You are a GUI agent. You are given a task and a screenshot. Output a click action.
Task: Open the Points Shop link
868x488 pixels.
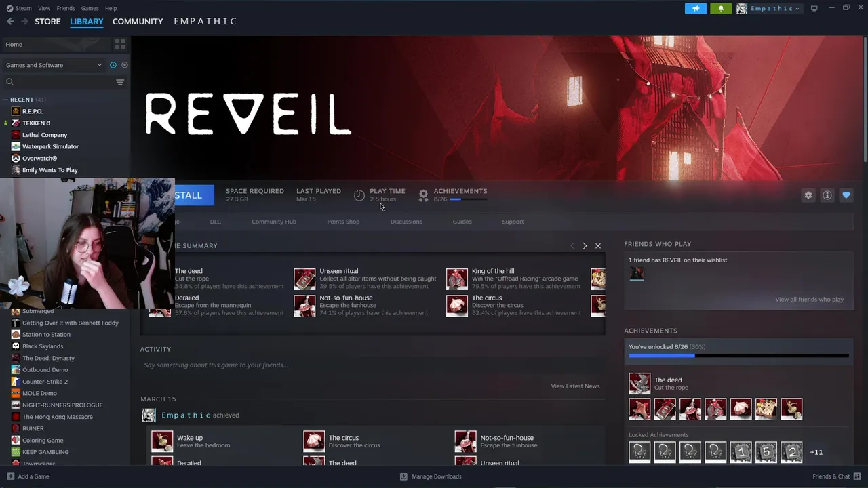click(343, 222)
